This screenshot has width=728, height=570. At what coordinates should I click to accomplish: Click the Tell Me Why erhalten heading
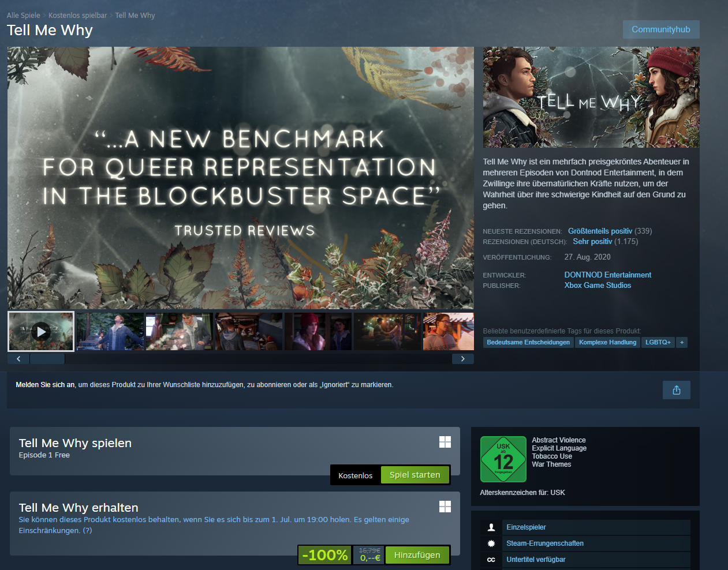pos(79,508)
